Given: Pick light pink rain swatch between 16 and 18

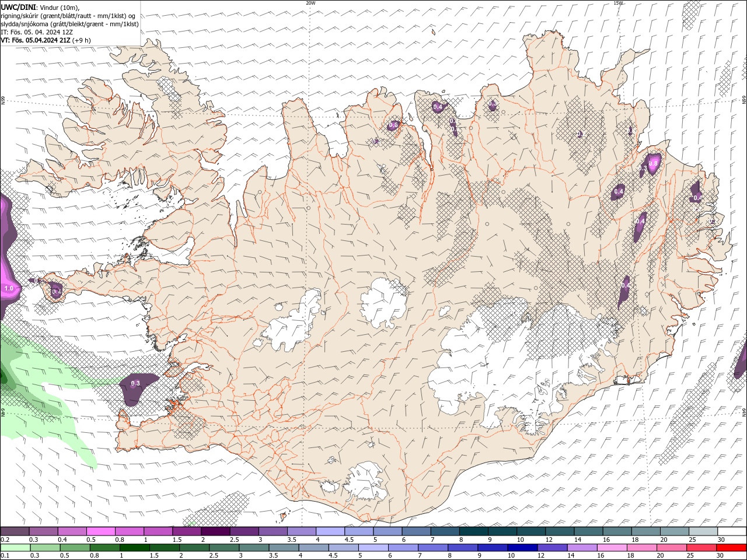Looking at the screenshot, I should pos(612,548).
